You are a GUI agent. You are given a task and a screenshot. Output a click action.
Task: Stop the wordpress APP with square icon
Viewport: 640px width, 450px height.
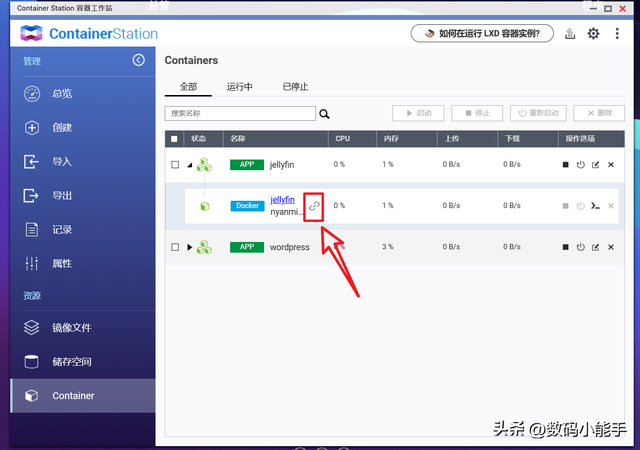[x=565, y=247]
